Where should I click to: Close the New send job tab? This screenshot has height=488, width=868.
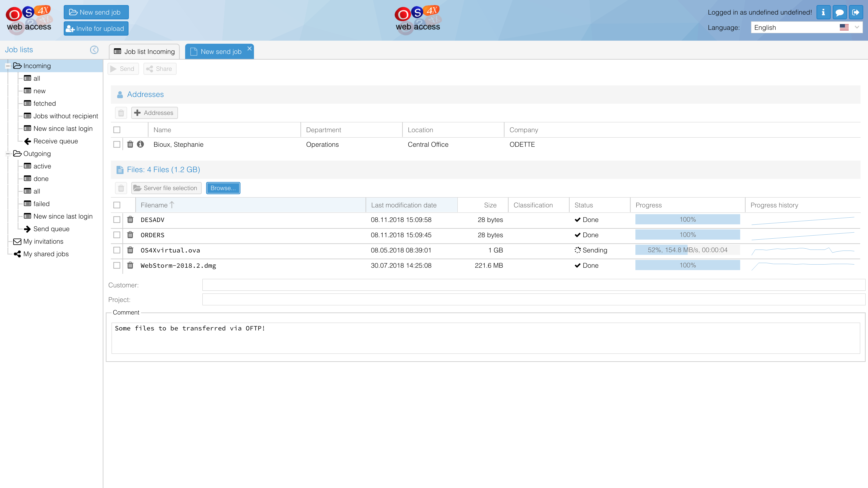coord(249,48)
